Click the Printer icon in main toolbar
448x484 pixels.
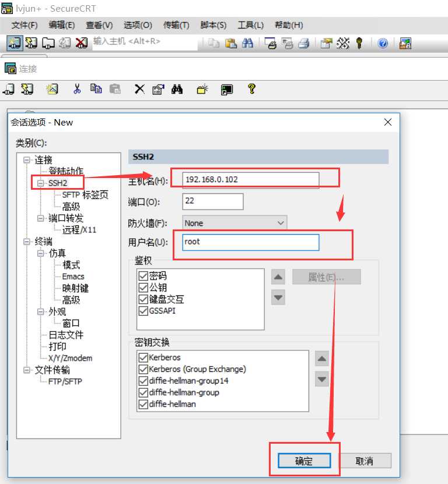[304, 43]
